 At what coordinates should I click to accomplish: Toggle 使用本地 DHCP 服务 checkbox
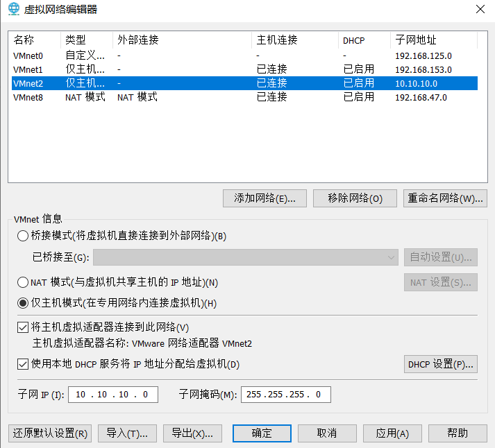point(23,364)
